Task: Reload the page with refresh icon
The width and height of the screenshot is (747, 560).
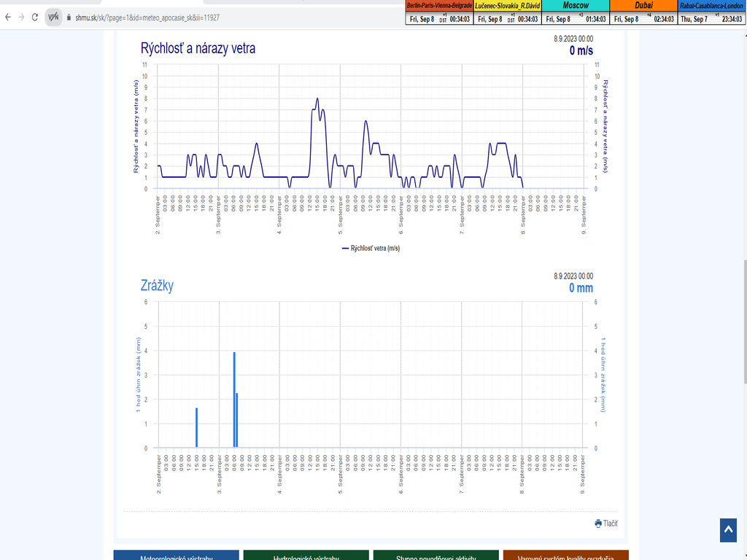Action: 35,17
